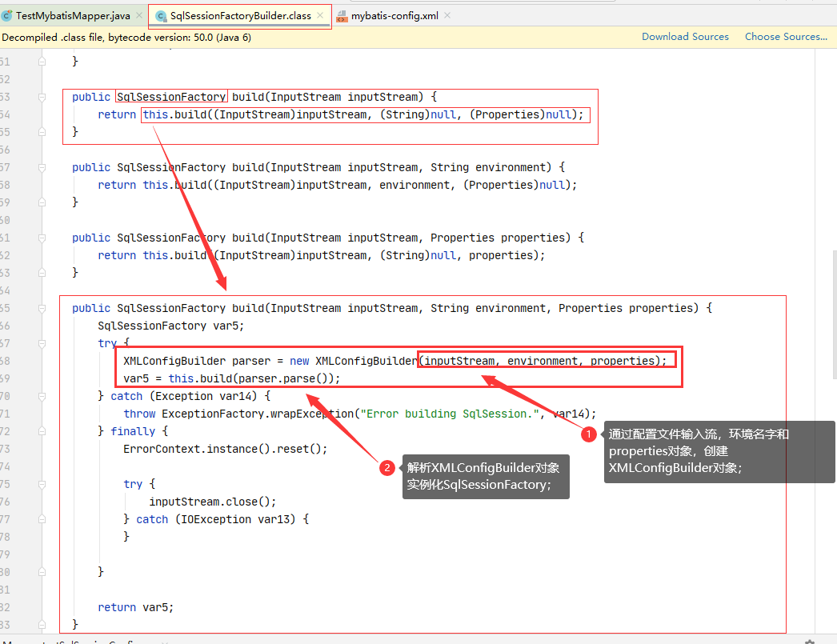This screenshot has height=644, width=837.
Task: Switch to the TestMybatisMapper.java tab
Action: [72, 16]
